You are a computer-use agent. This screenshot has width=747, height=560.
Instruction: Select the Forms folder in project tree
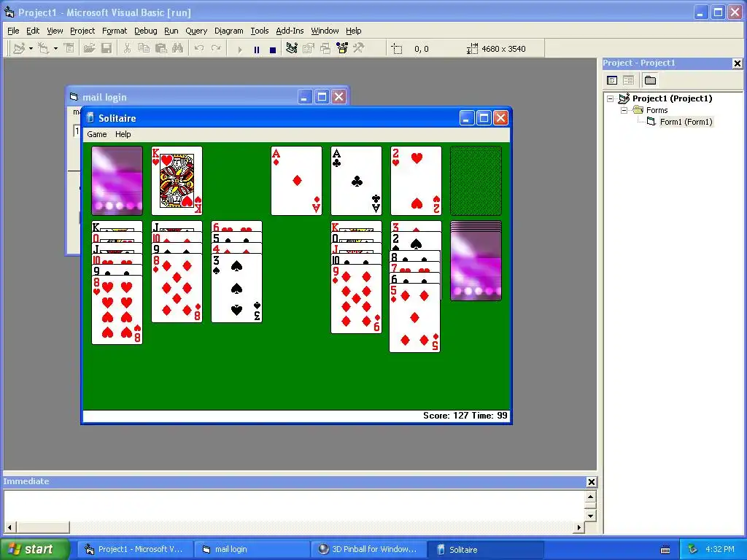point(657,110)
